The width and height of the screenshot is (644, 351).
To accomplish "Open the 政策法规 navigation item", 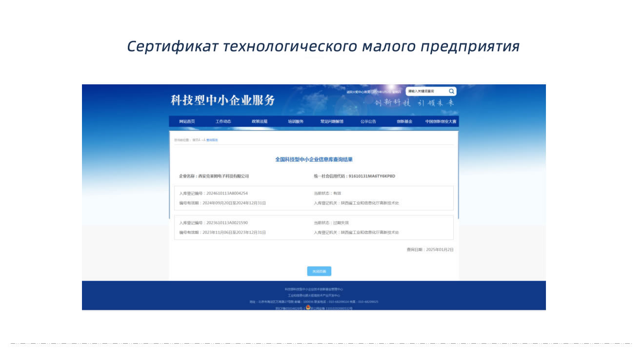I will click(260, 121).
